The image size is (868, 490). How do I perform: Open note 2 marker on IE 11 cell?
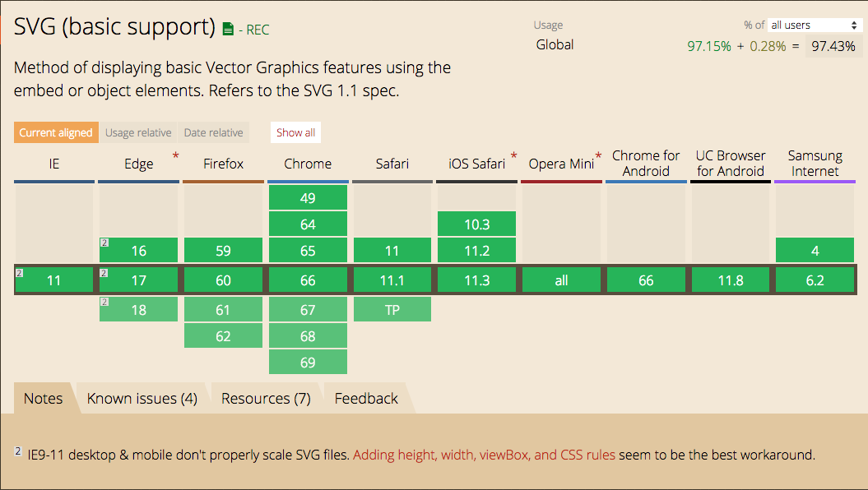tap(20, 273)
